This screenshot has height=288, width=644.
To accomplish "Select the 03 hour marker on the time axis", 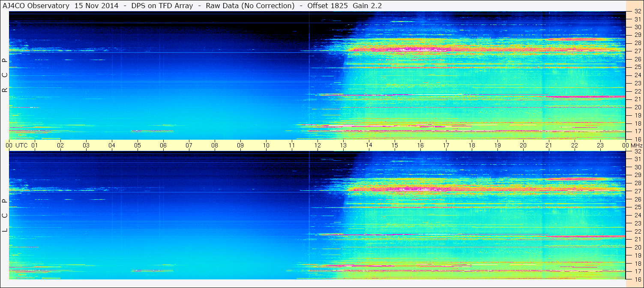I will [86, 145].
